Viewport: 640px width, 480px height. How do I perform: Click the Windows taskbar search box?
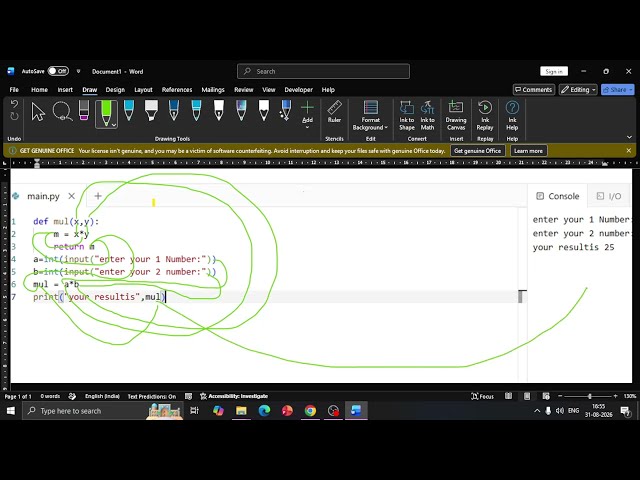pos(102,411)
